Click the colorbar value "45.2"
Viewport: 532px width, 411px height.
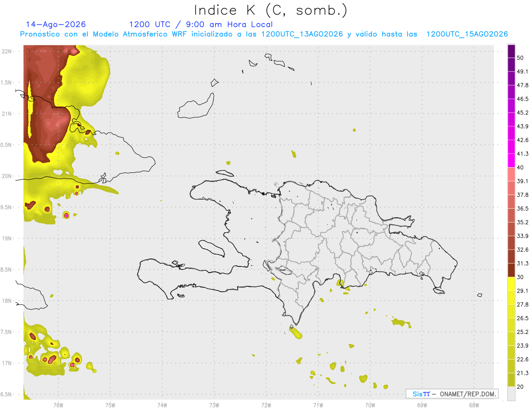click(523, 113)
